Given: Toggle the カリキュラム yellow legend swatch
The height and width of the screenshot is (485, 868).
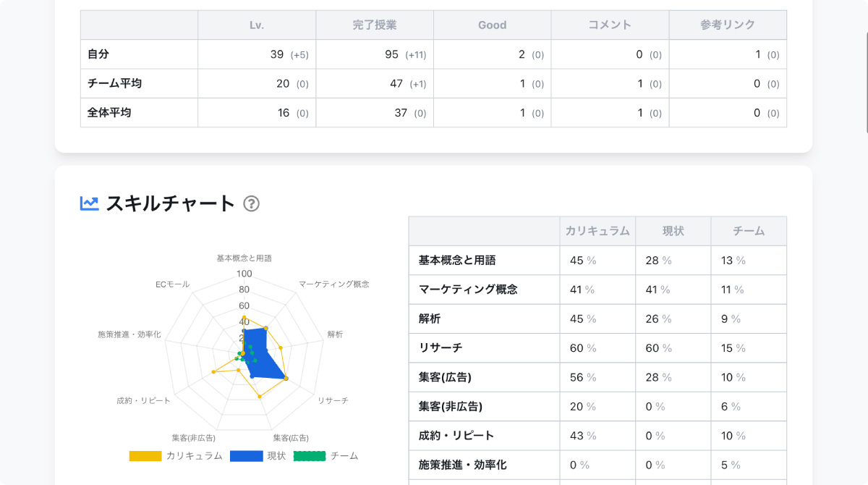Looking at the screenshot, I should pyautogui.click(x=145, y=456).
